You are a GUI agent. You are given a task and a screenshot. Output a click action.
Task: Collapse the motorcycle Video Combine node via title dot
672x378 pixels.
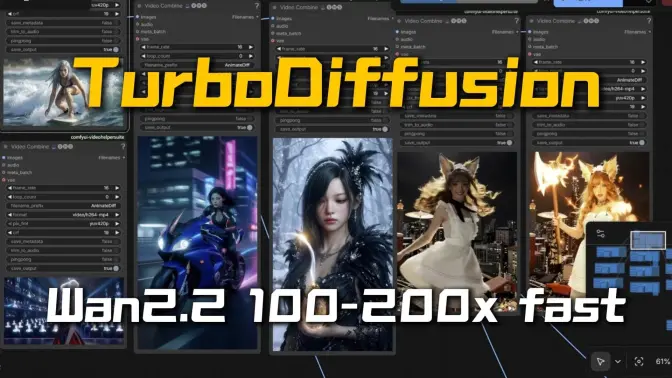click(x=139, y=6)
